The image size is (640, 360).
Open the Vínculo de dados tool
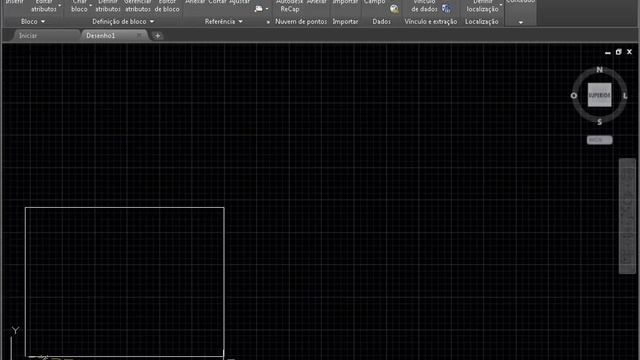[424, 6]
